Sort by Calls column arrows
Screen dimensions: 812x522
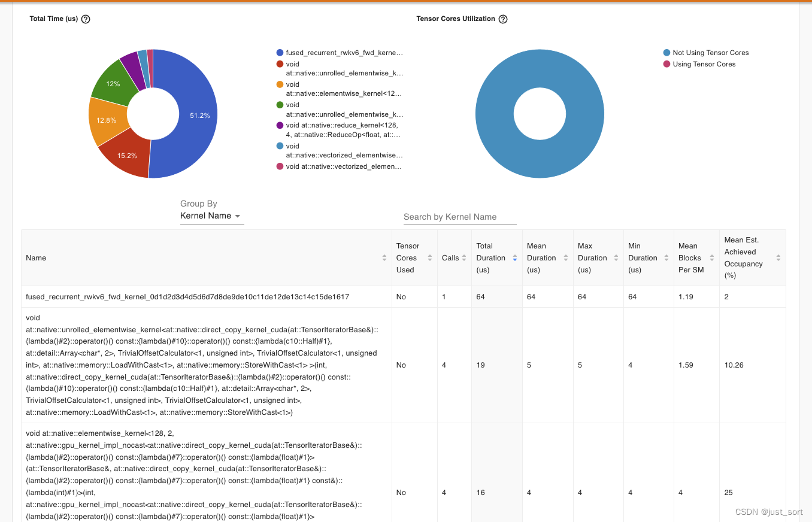(x=465, y=258)
